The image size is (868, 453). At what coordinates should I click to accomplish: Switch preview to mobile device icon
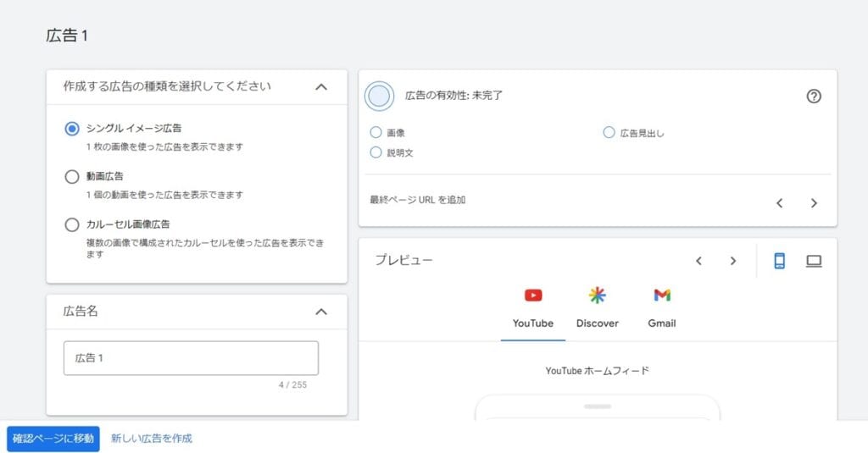(x=779, y=261)
